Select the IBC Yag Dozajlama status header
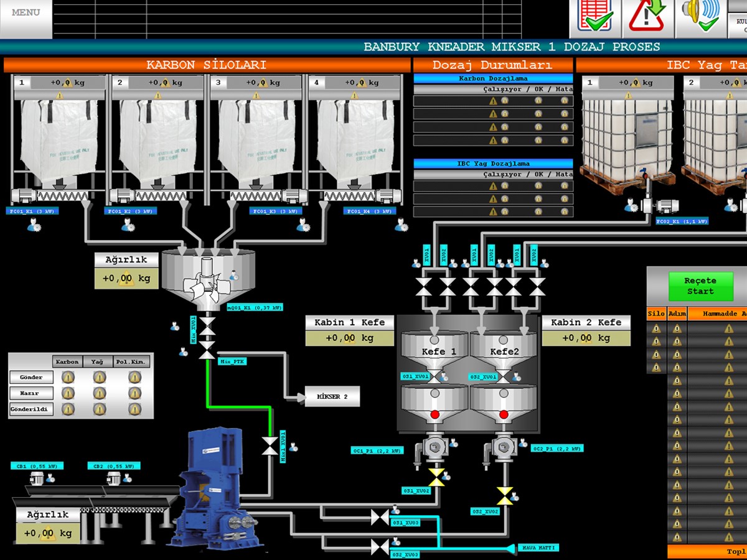This screenshot has width=747, height=560. tap(493, 164)
